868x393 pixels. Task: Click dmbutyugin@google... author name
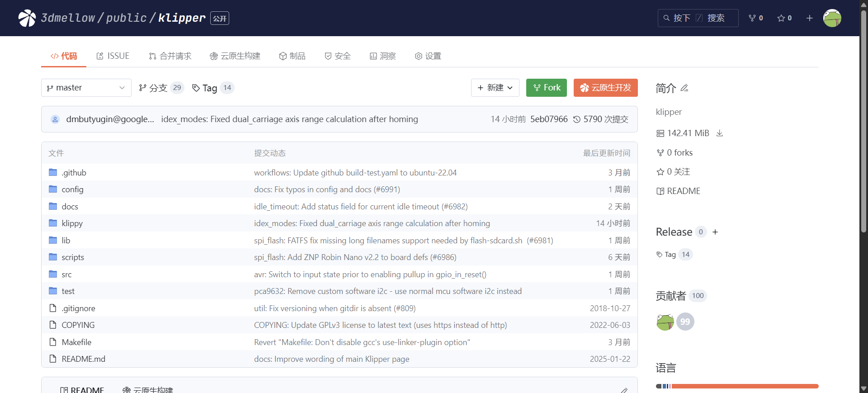(x=110, y=119)
